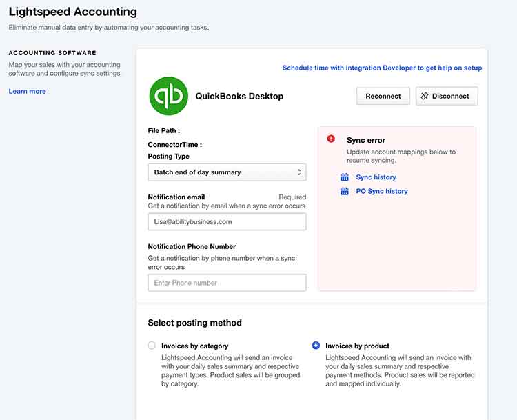The image size is (517, 420).
Task: Open the Posting Type dropdown
Action: pos(226,172)
